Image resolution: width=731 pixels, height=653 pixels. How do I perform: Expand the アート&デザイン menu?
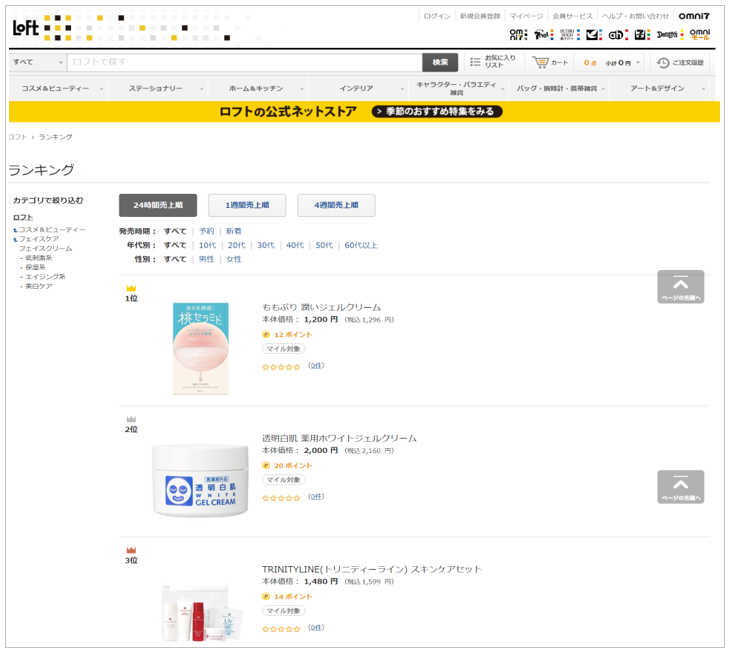tap(659, 88)
